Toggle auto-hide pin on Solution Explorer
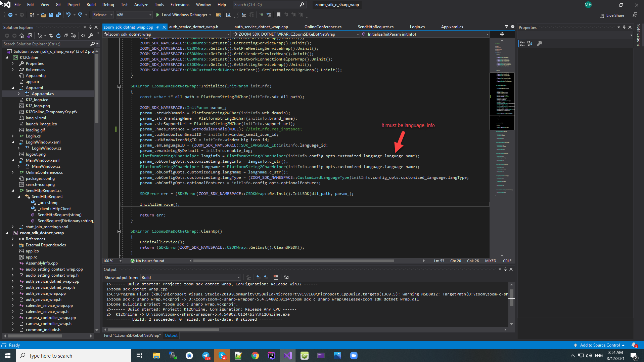This screenshot has height=362, width=644. (90, 27)
